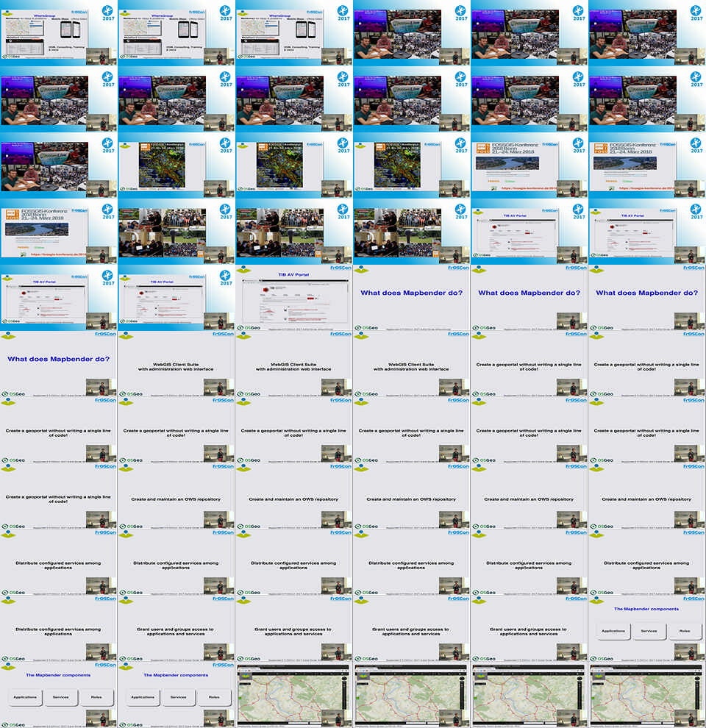Select the 'What does Mapbender do?' thumbnail lacking speaker inset
This screenshot has height=728, width=706.
412,298
